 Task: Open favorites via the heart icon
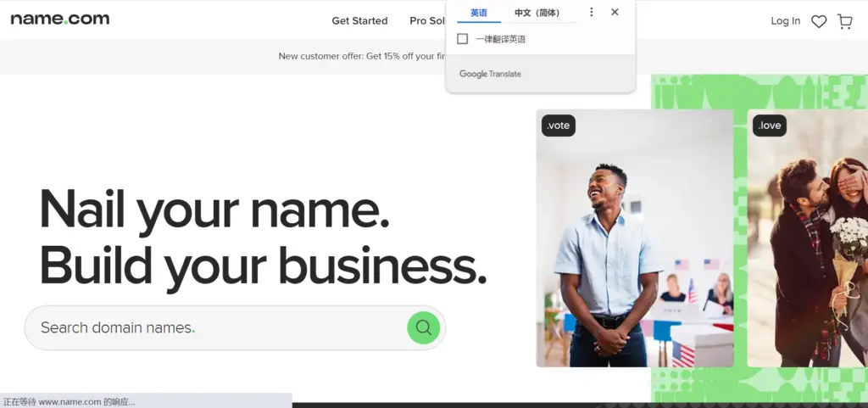819,21
